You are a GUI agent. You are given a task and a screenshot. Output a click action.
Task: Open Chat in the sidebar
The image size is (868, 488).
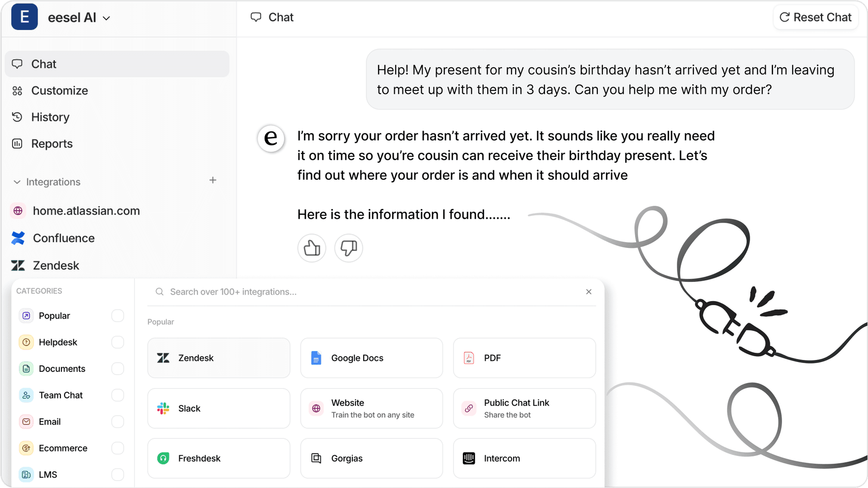[117, 64]
